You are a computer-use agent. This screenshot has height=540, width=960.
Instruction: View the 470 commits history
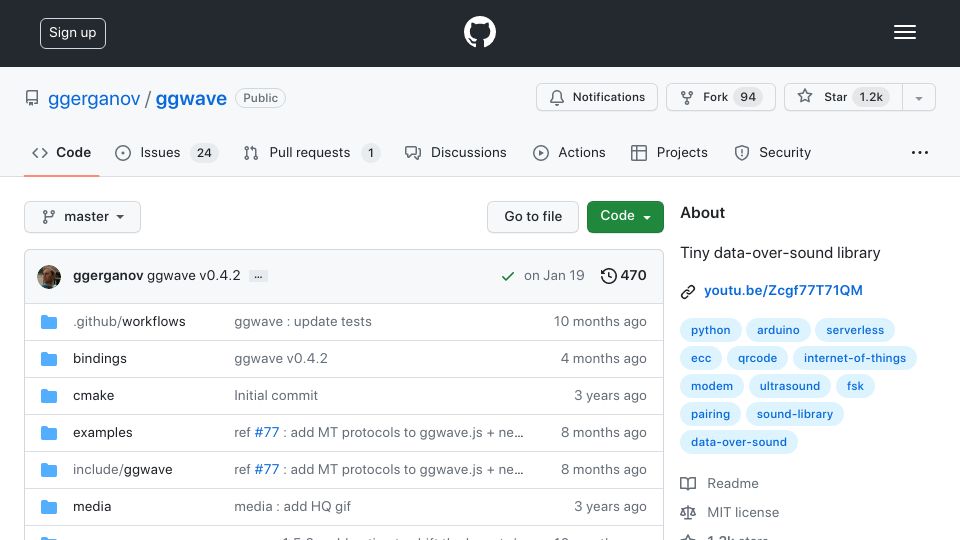pyautogui.click(x=623, y=276)
